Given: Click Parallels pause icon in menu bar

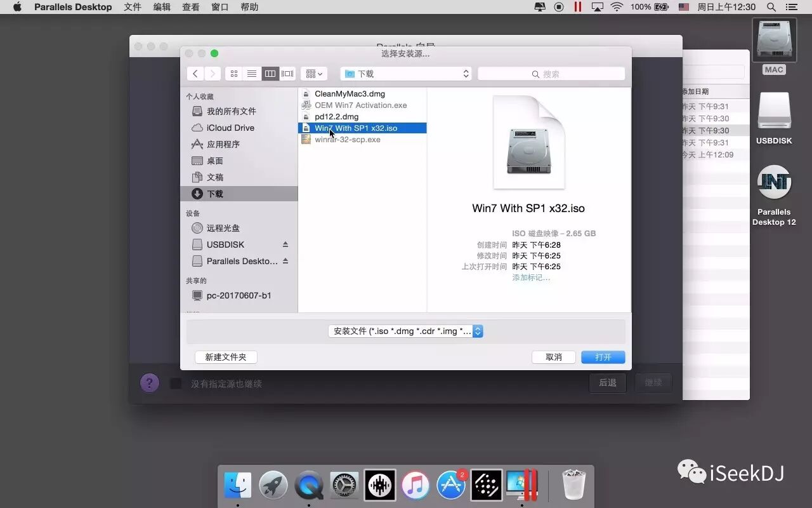Looking at the screenshot, I should [578, 7].
